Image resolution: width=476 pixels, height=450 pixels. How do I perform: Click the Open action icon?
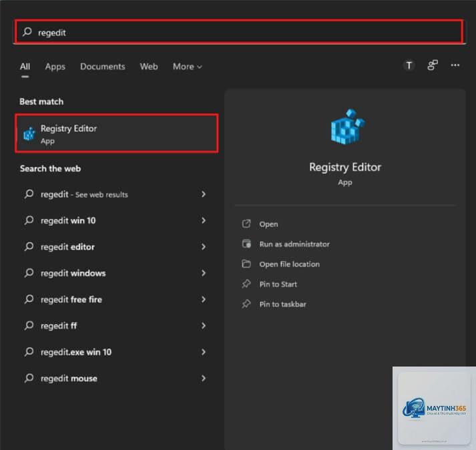[x=246, y=224]
